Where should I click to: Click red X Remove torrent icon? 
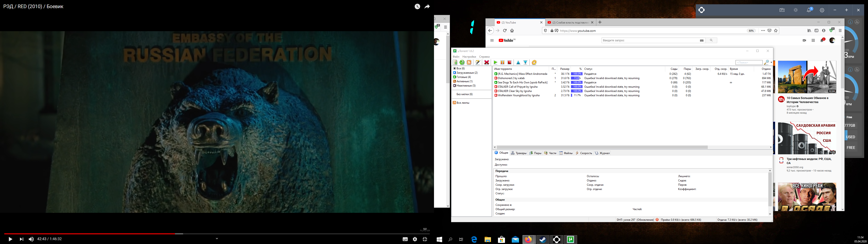click(x=487, y=62)
